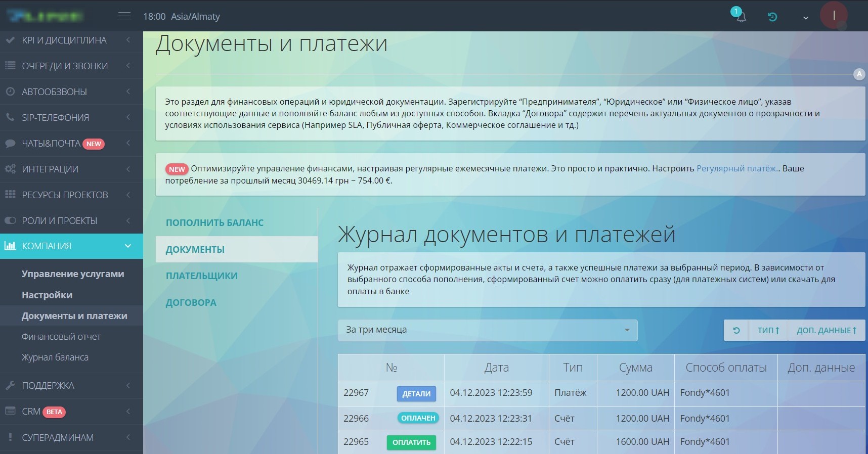Click the blurred logo in top-left corner
Image resolution: width=868 pixels, height=454 pixels.
[x=46, y=16]
